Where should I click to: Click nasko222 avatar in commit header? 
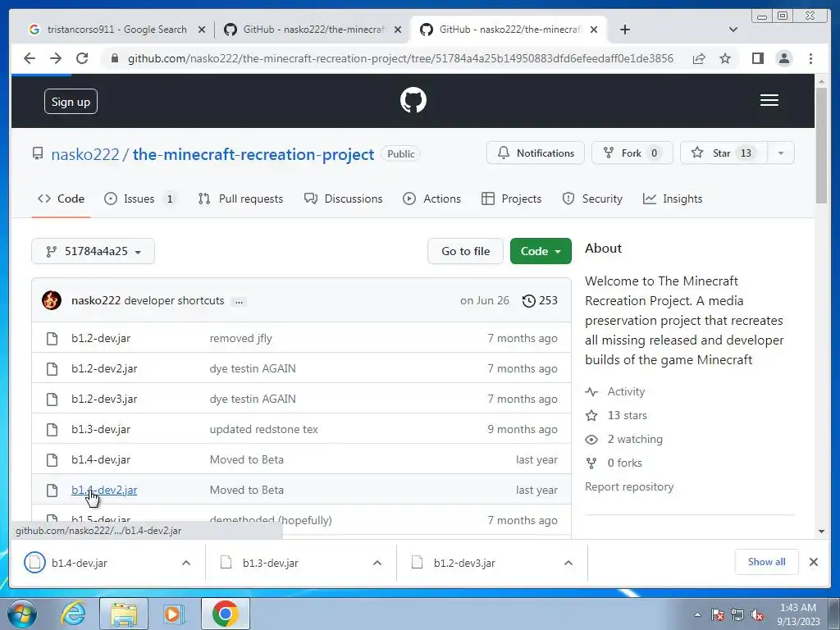click(52, 300)
